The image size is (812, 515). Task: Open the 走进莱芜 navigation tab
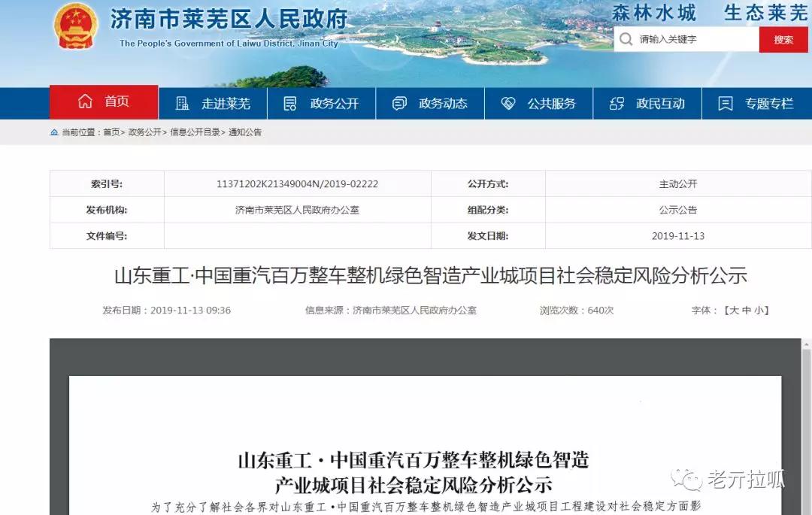213,104
